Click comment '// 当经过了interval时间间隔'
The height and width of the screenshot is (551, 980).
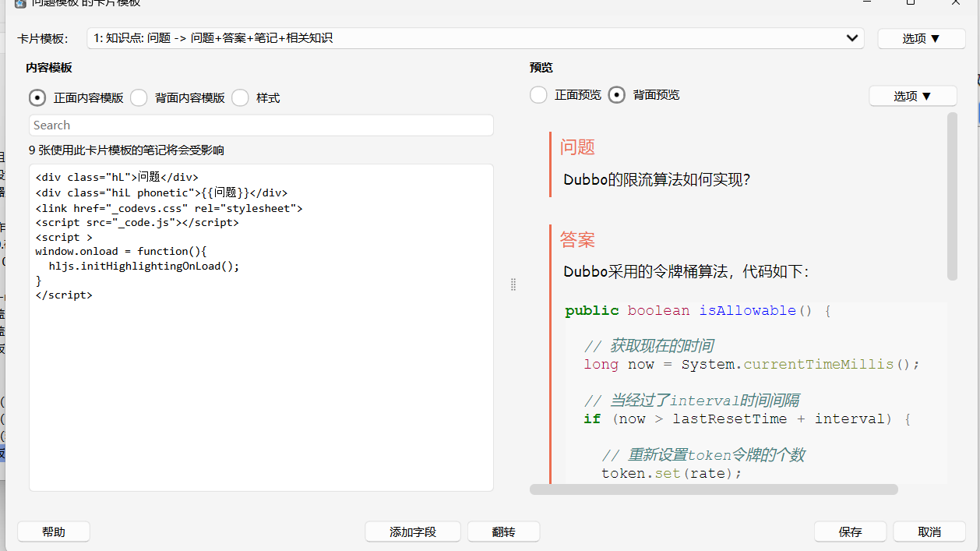692,401
